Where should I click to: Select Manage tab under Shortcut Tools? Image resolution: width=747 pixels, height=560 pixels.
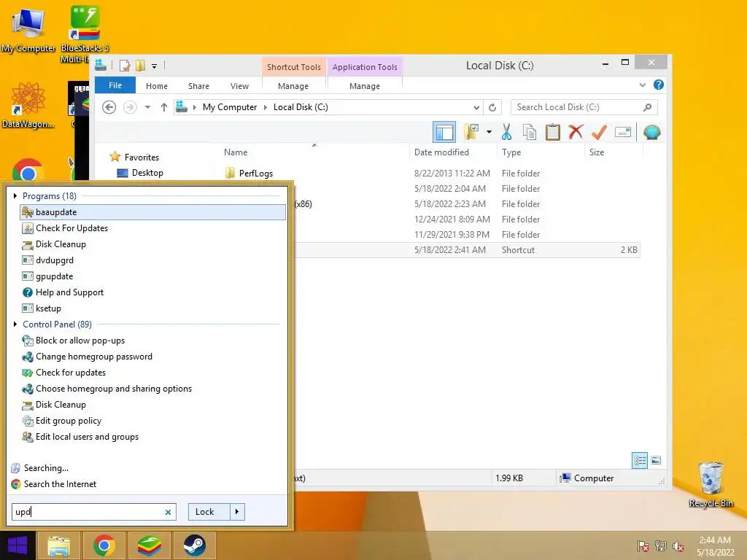point(293,86)
